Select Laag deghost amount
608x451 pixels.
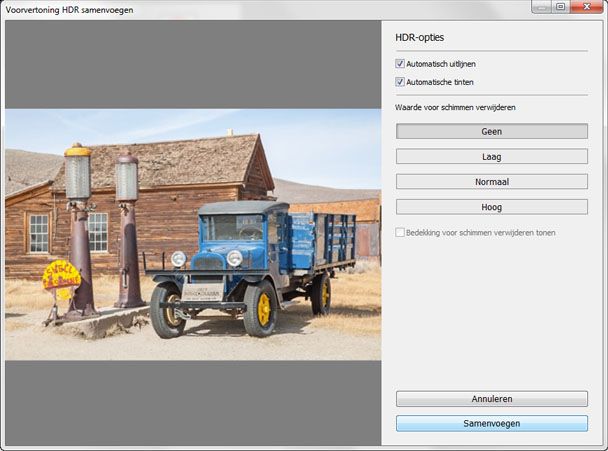[x=492, y=157]
